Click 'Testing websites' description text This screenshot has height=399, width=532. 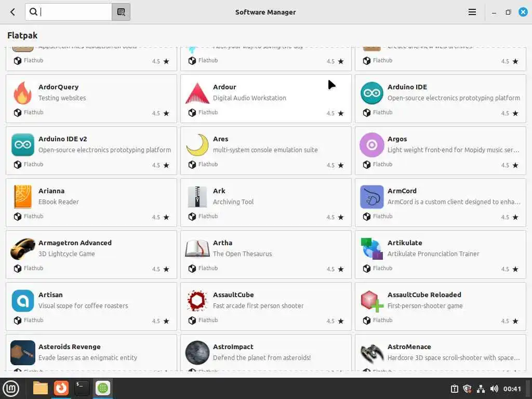[62, 98]
